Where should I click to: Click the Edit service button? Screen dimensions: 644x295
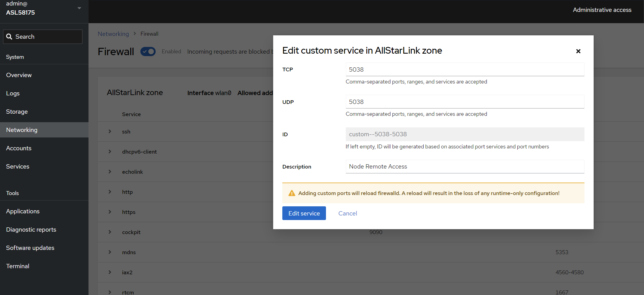[x=304, y=213]
